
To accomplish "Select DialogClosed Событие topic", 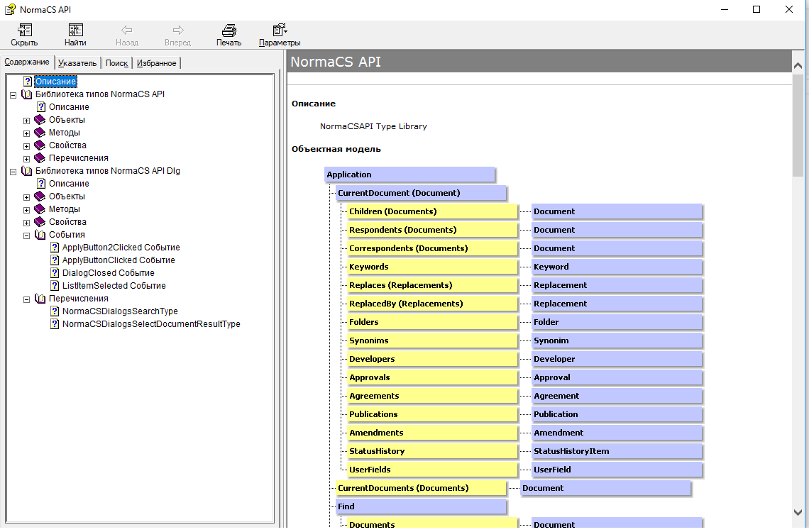I will 109,273.
